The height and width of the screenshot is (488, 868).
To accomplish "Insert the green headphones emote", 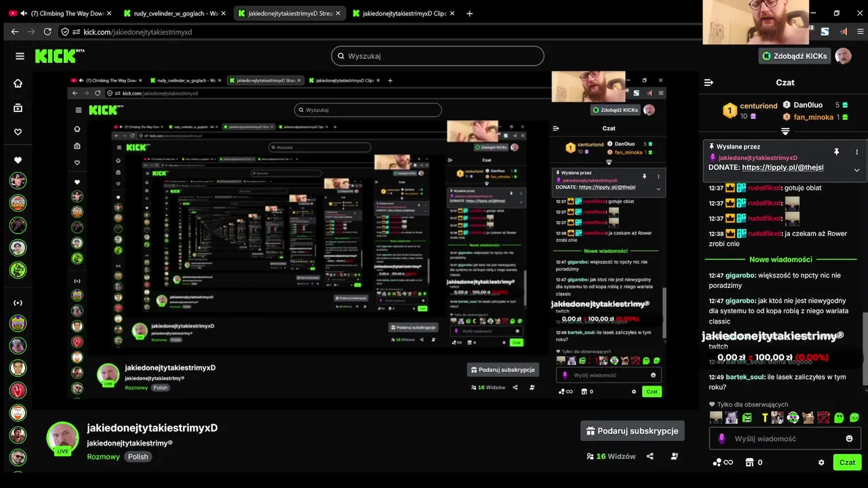I will coord(793,418).
